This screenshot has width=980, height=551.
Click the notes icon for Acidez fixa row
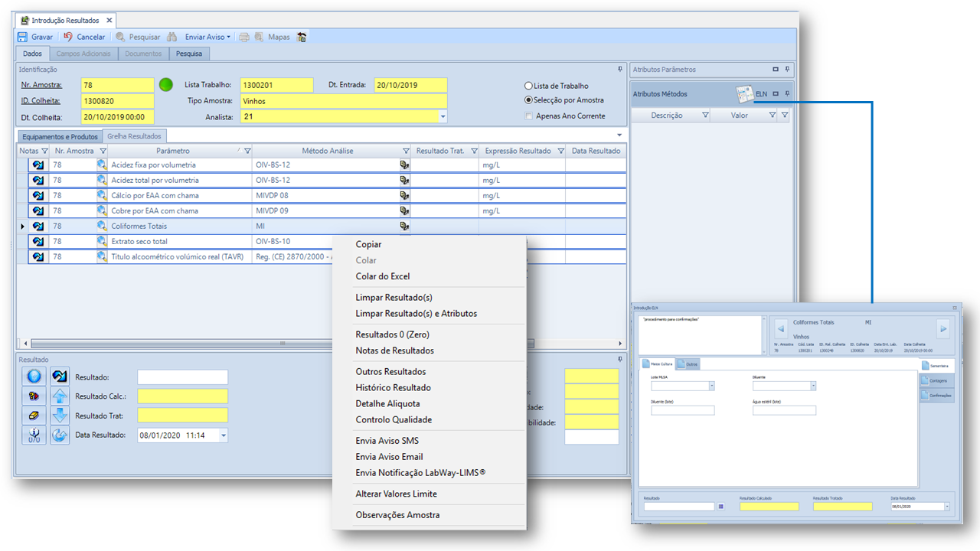coord(37,165)
